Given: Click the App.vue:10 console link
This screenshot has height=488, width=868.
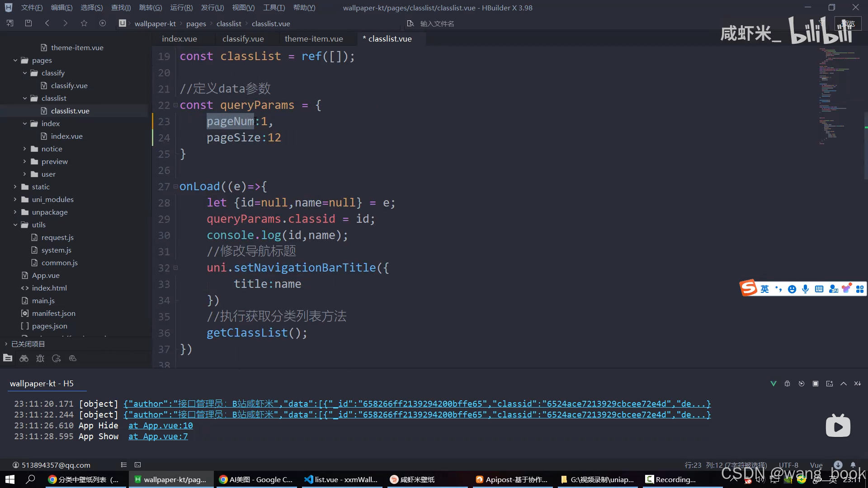Looking at the screenshot, I should pyautogui.click(x=160, y=426).
